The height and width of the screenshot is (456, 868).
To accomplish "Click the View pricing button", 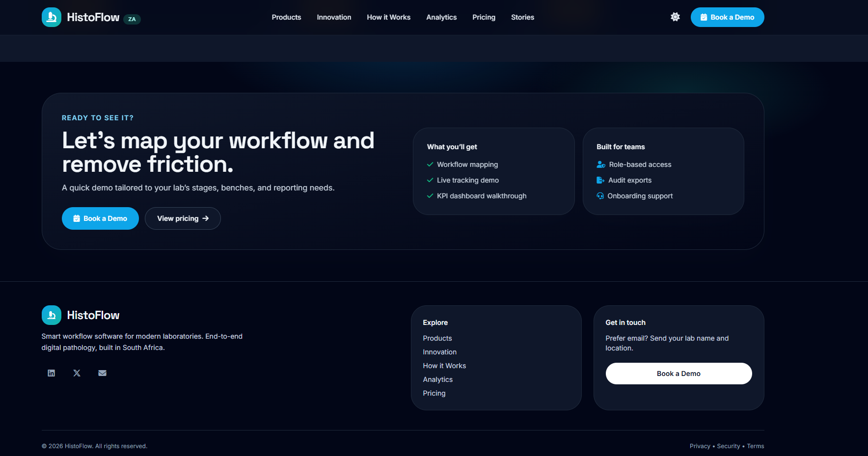I will coord(183,218).
